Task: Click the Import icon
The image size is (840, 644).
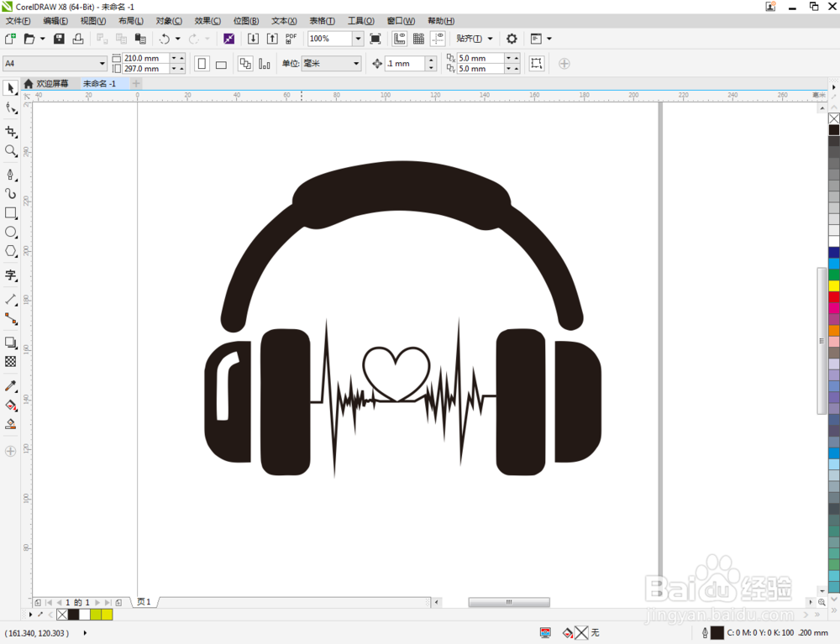Action: coord(253,39)
